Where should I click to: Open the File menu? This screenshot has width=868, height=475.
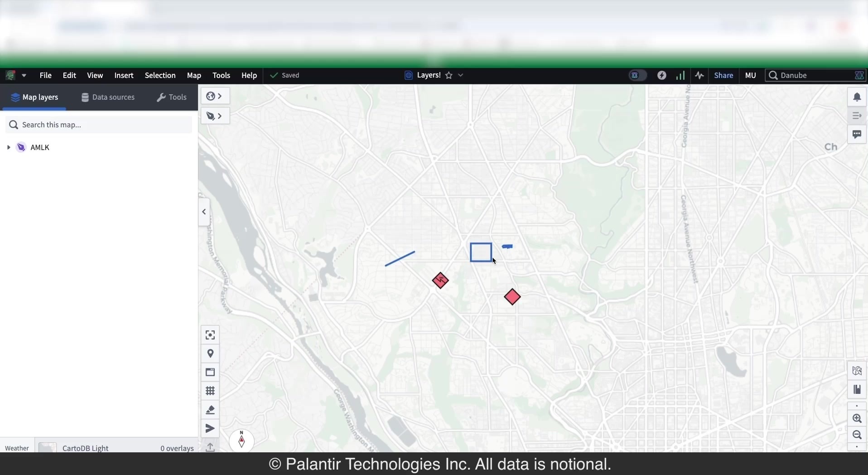(x=45, y=75)
